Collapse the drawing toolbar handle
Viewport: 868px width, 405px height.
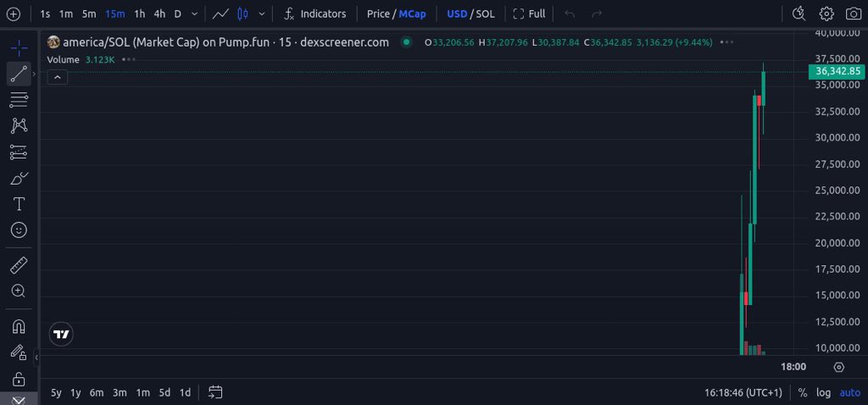36,358
